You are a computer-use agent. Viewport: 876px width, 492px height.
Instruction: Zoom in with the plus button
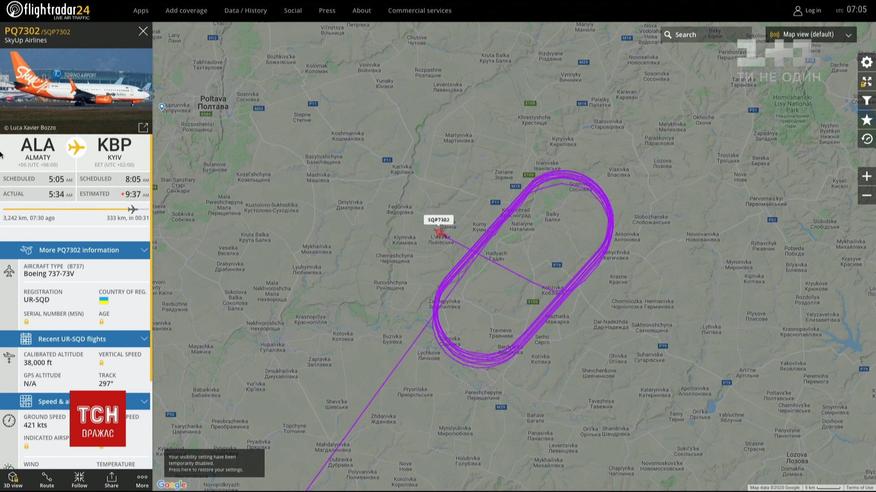click(867, 176)
